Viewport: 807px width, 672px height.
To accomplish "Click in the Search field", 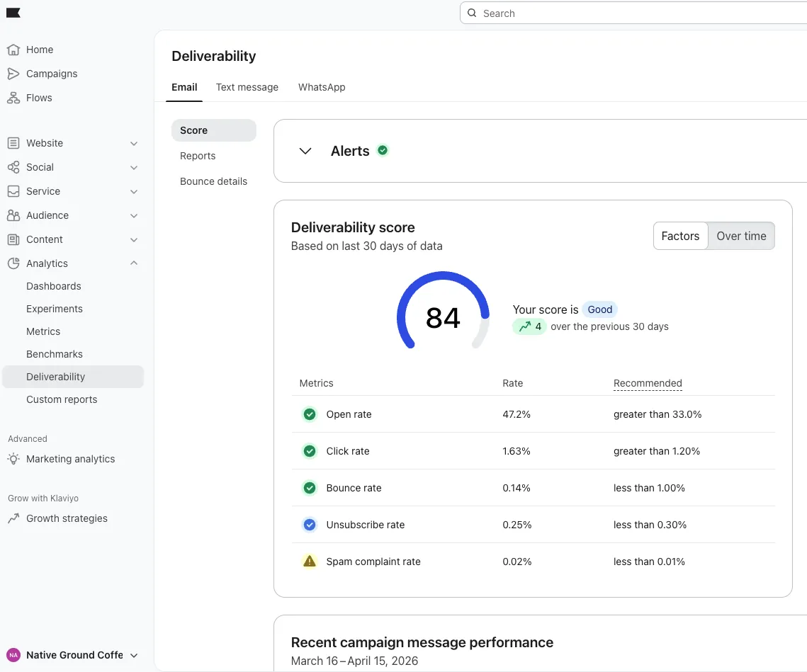I will [633, 13].
